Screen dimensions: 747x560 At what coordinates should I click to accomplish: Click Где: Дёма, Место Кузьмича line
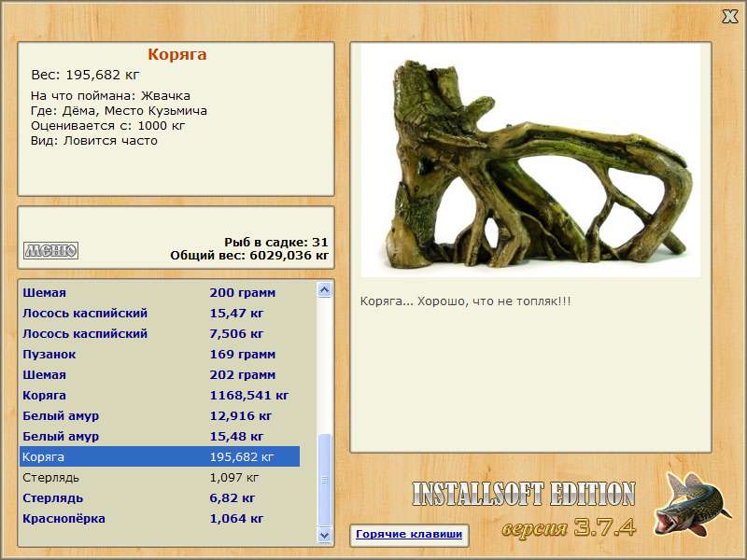coord(120,111)
